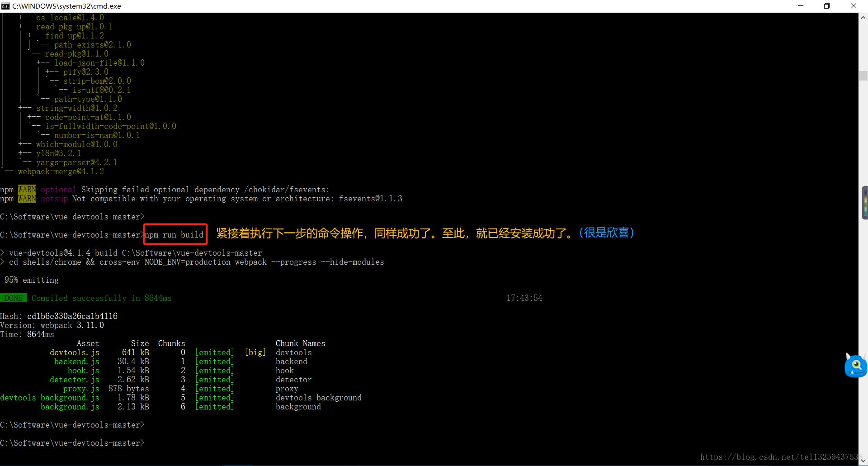Click devtools-background.js asset name

pyautogui.click(x=50, y=398)
